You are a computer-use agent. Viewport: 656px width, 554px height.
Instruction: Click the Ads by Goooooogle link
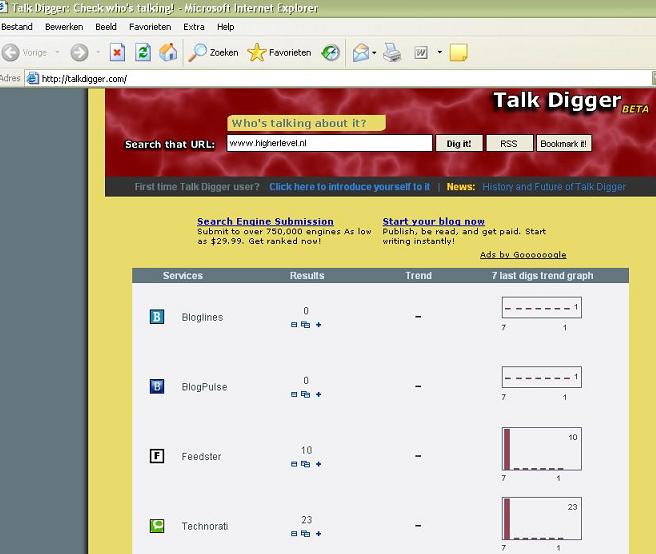[523, 254]
